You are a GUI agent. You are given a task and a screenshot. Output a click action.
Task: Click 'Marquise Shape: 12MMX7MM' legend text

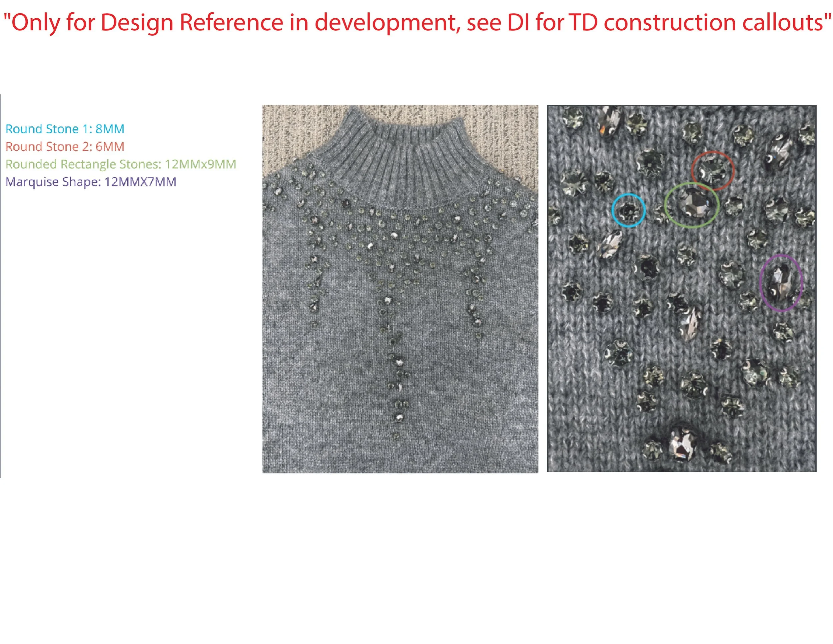click(x=90, y=182)
